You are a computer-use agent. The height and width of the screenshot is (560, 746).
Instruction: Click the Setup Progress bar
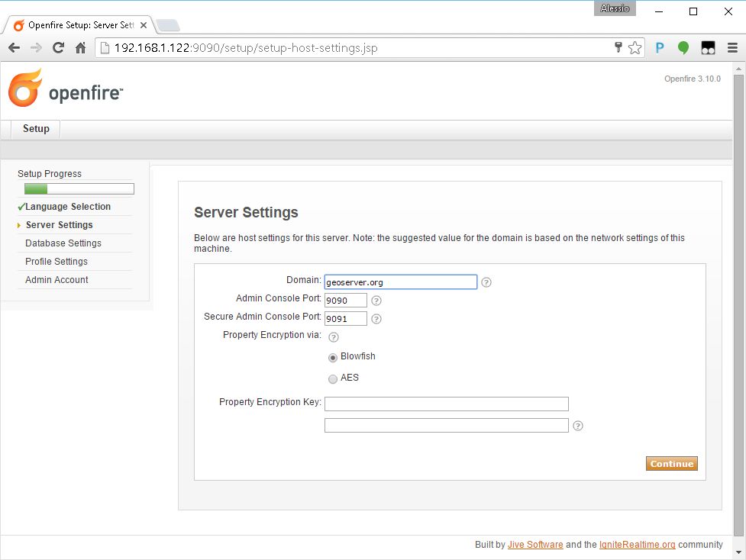click(x=79, y=189)
